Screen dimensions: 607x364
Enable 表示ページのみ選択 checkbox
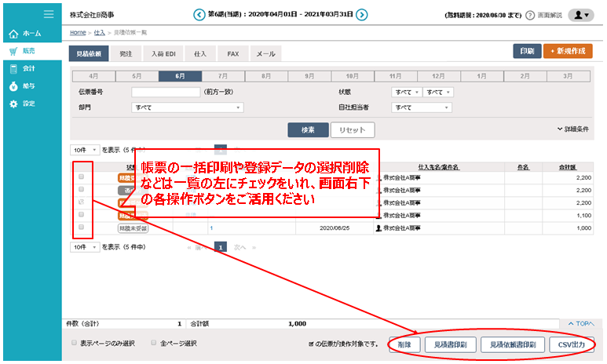point(75,343)
